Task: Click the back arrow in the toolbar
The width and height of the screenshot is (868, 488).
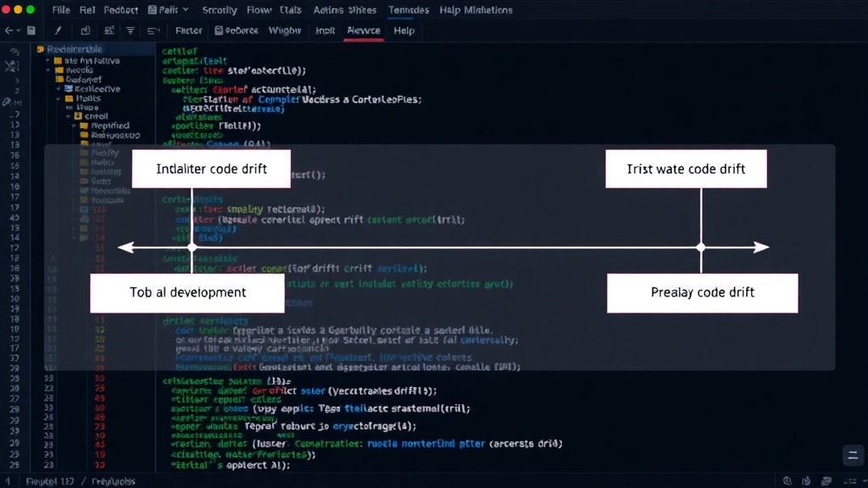Action: (x=8, y=30)
